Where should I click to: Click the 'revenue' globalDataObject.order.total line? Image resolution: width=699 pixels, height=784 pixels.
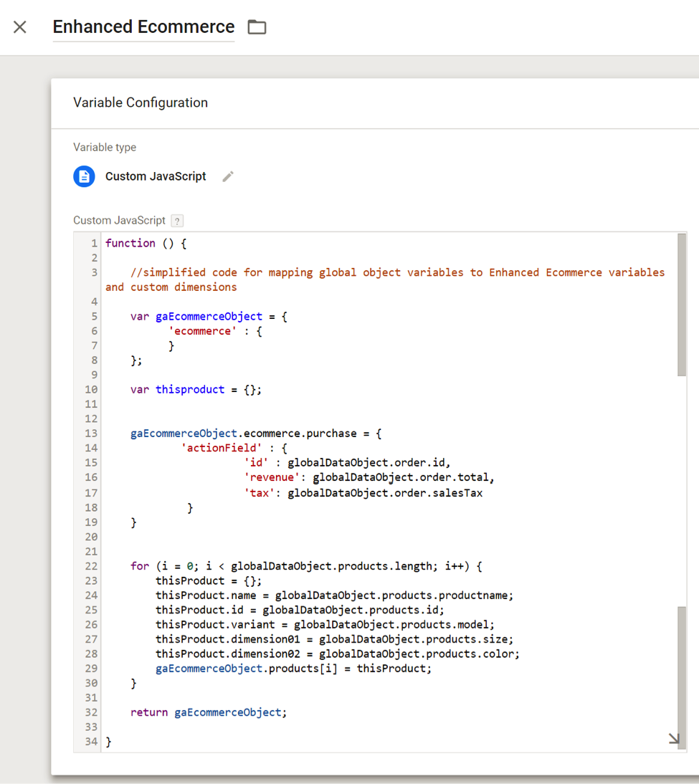pos(369,477)
